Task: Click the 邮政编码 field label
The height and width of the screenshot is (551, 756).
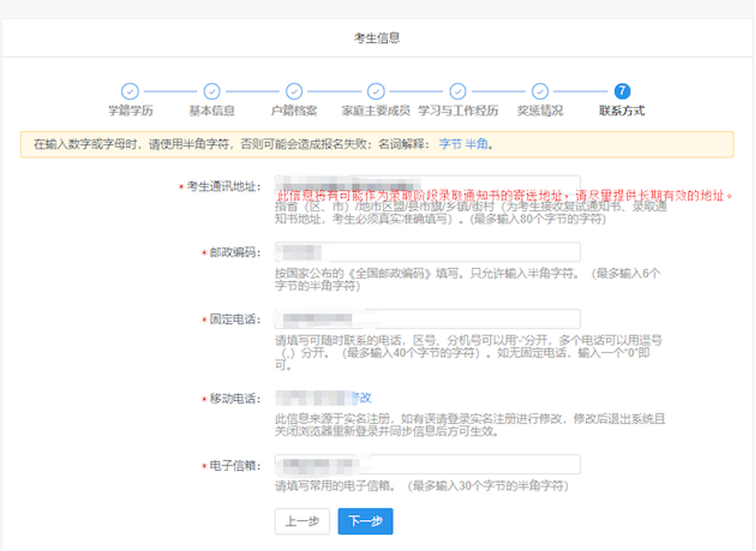Action: 235,253
